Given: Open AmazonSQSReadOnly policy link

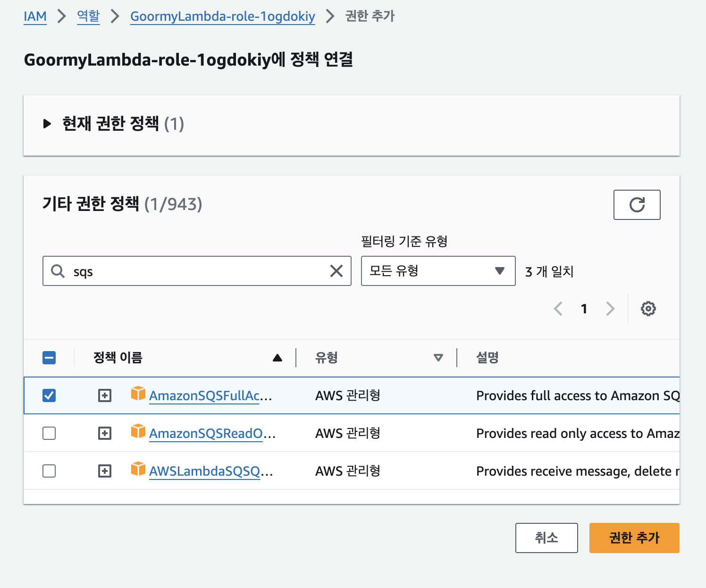Looking at the screenshot, I should click(x=212, y=433).
